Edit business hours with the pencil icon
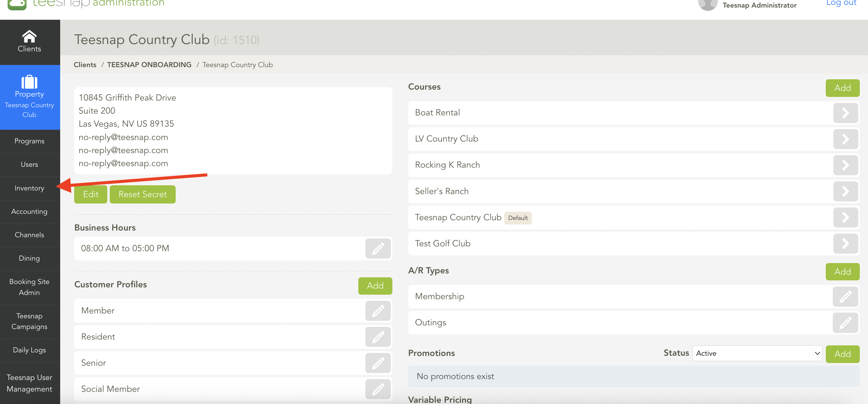The width and height of the screenshot is (868, 404). pos(378,248)
